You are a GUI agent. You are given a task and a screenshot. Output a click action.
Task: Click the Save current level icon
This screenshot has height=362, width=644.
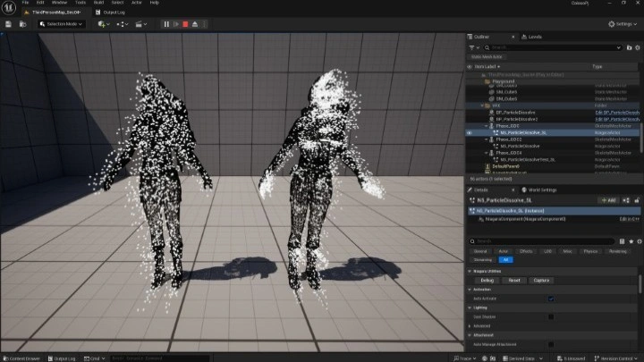[x=8, y=24]
